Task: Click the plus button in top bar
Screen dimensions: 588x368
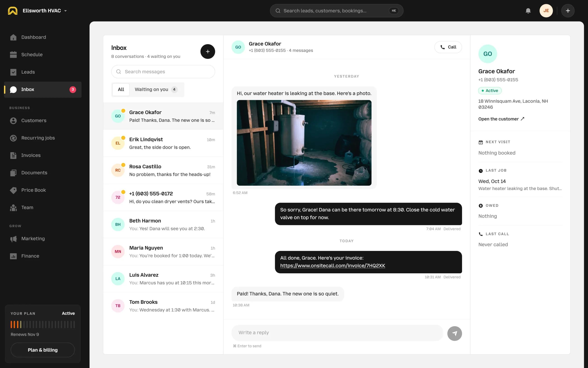Action: point(568,11)
